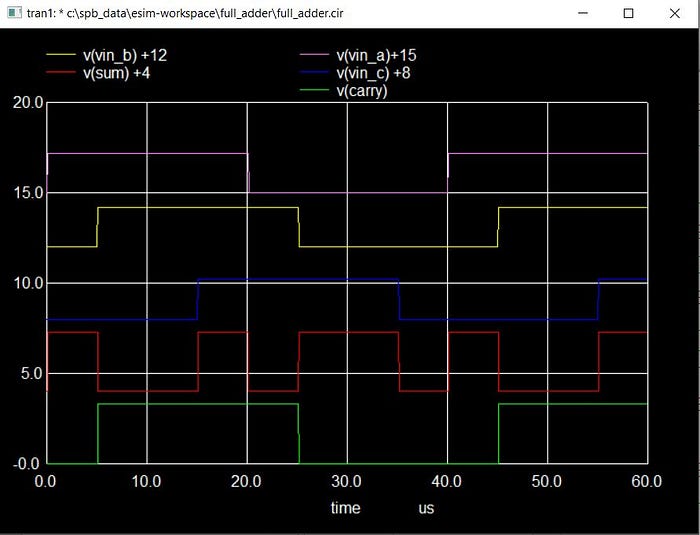Click the 20.0 y-axis label
This screenshot has width=700, height=535.
[28, 103]
